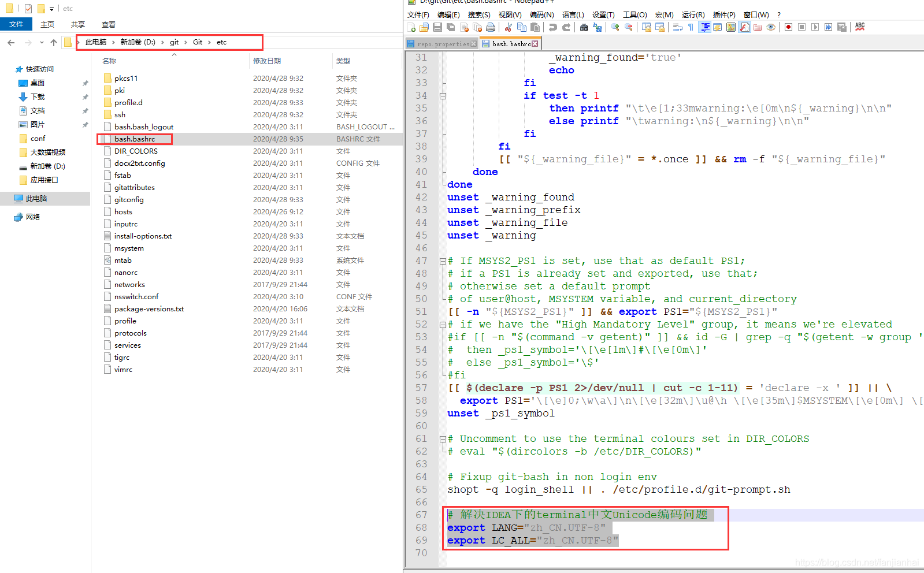The width and height of the screenshot is (924, 573).
Task: Undo the last edit in Notepad++
Action: tap(553, 27)
